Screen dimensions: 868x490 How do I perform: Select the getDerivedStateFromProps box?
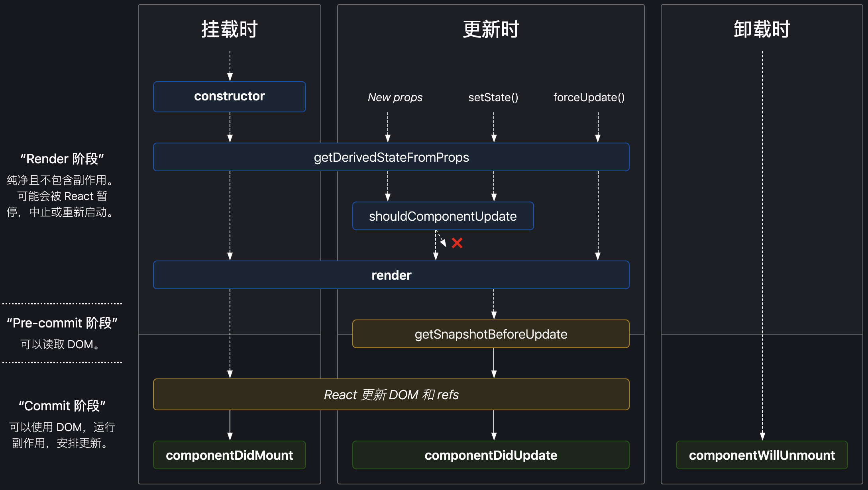point(391,157)
